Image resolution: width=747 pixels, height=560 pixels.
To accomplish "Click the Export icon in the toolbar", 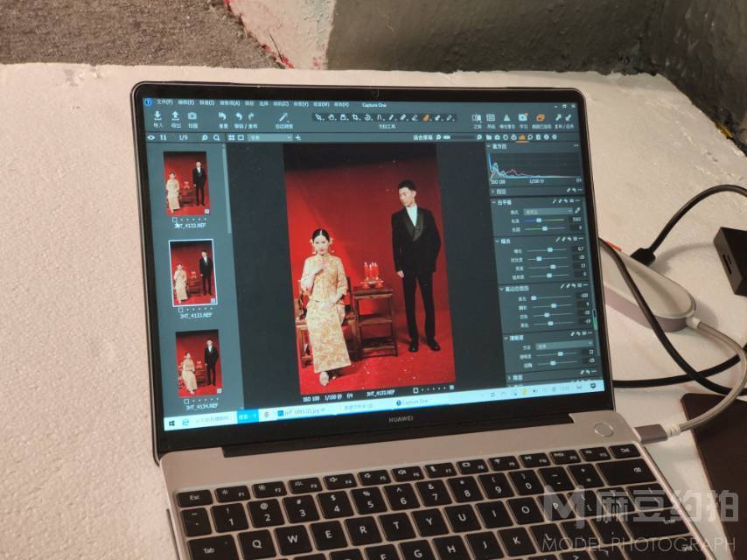I will click(175, 117).
